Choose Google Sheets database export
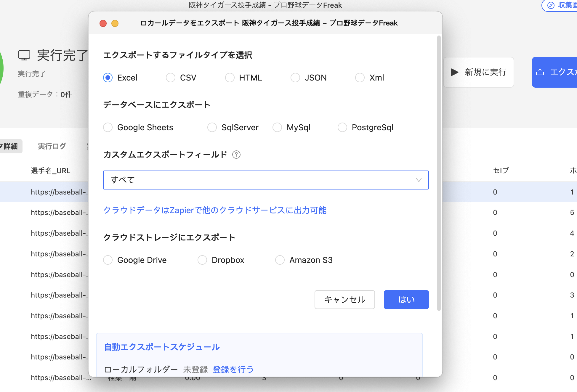Viewport: 577px width, 392px height. click(x=108, y=127)
